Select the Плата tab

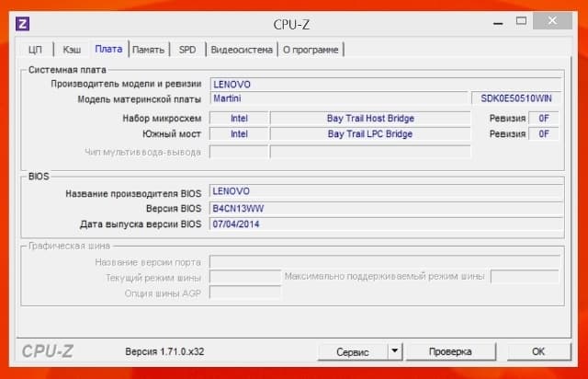coord(108,49)
